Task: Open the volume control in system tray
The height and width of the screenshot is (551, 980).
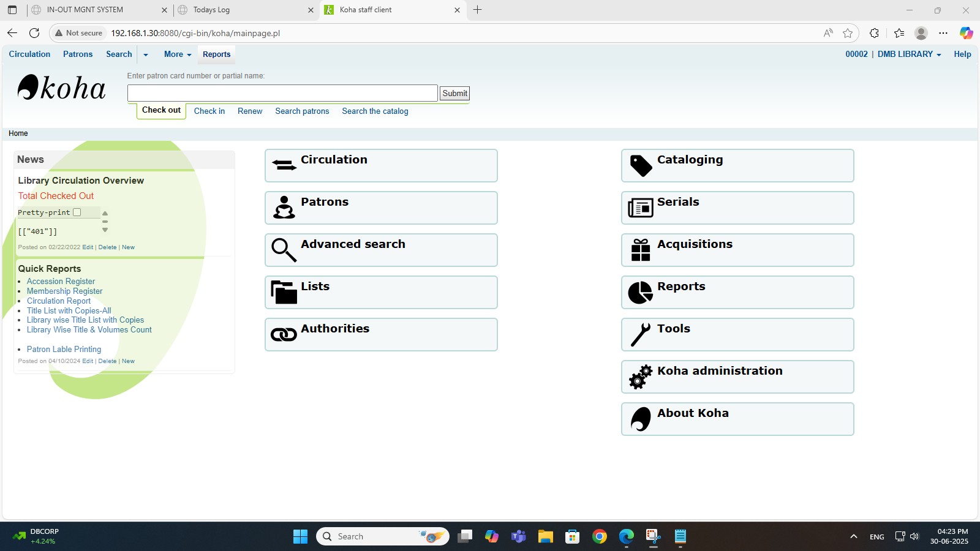Action: click(914, 536)
